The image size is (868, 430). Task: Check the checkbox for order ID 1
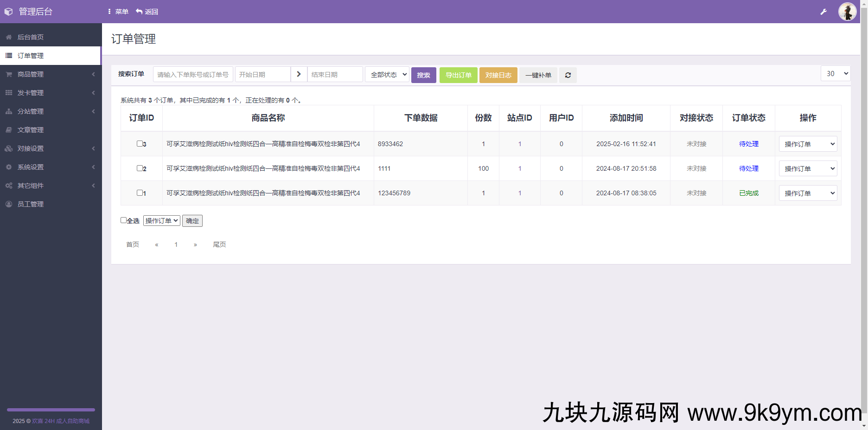[x=139, y=193]
